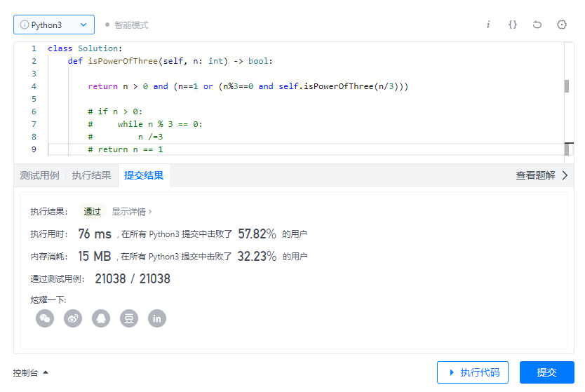The width and height of the screenshot is (585, 392).
Task: Click the 15 MB memory value
Action: tap(95, 256)
